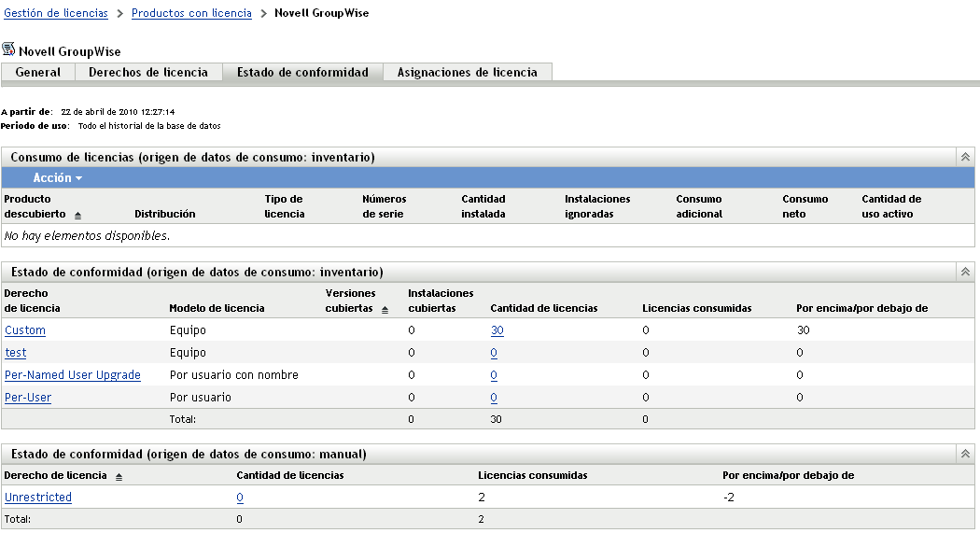Switch to the General tab
This screenshot has width=980, height=533.
point(38,72)
